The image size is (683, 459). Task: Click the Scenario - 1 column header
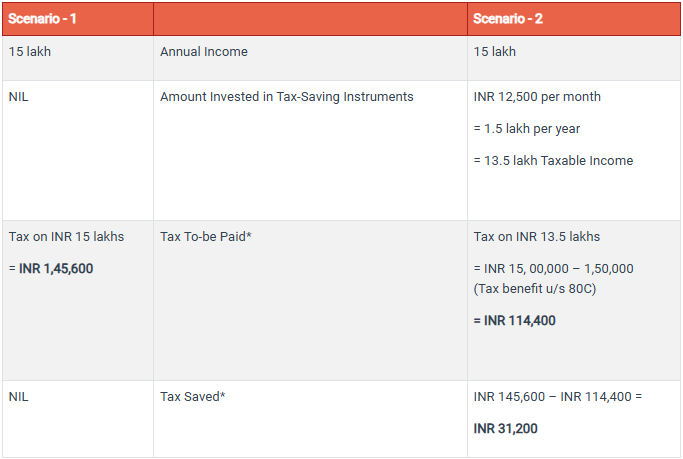coord(44,19)
